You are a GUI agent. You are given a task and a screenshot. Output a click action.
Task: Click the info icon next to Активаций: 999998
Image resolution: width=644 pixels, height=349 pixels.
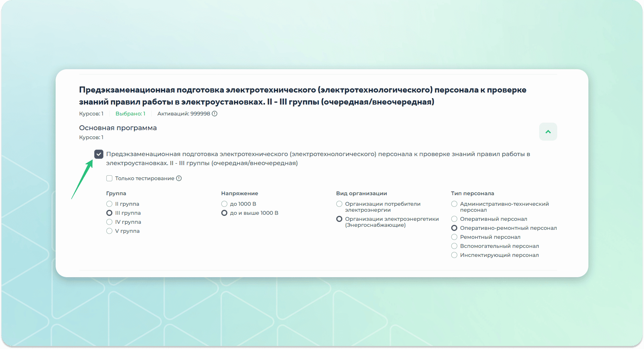(215, 114)
